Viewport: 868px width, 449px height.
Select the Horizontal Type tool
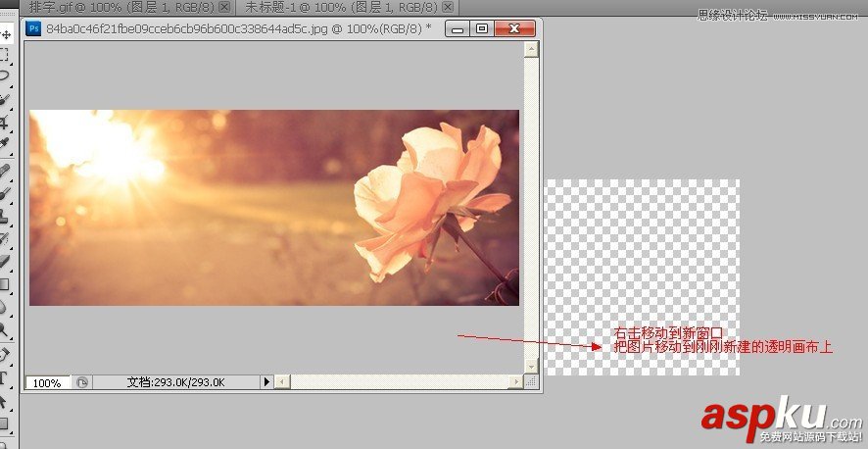(4, 378)
